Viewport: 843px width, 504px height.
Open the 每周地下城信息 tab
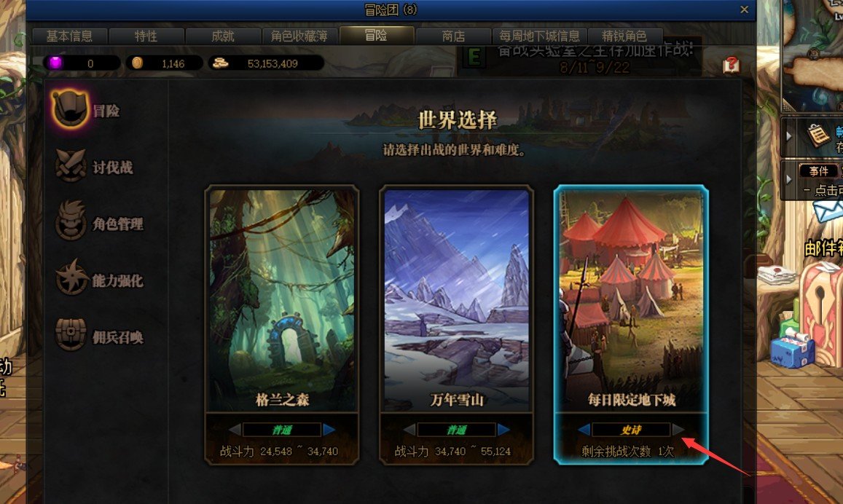(539, 36)
